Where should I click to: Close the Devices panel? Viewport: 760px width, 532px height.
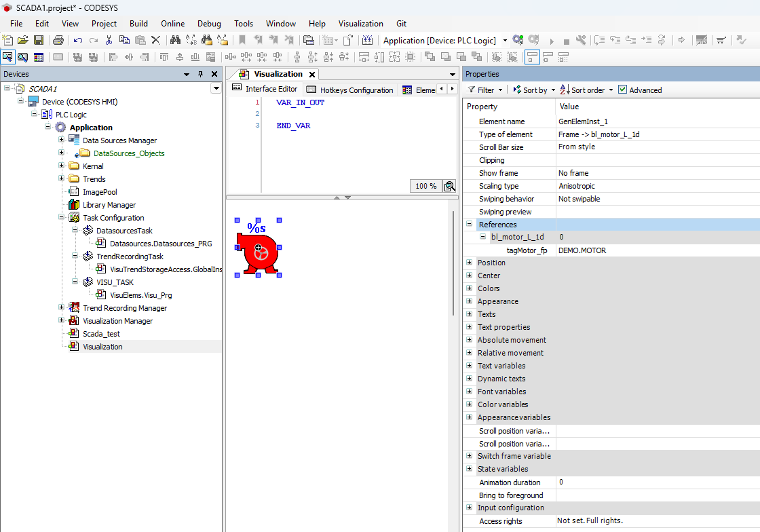(x=214, y=74)
